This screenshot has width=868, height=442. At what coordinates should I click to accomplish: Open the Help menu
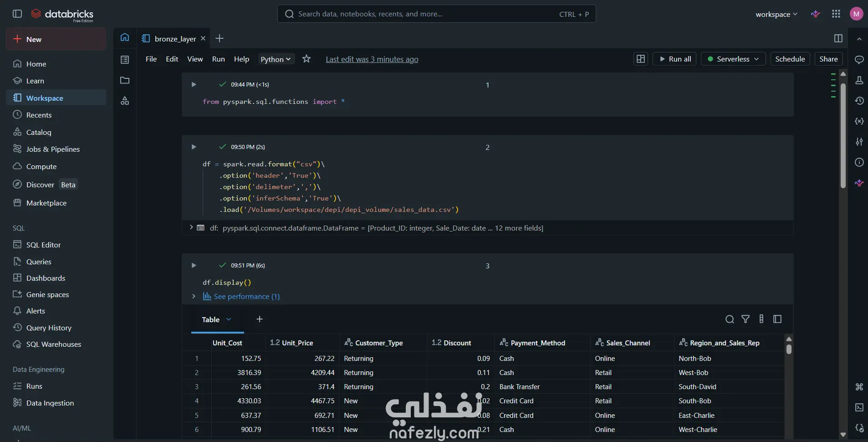pyautogui.click(x=241, y=59)
